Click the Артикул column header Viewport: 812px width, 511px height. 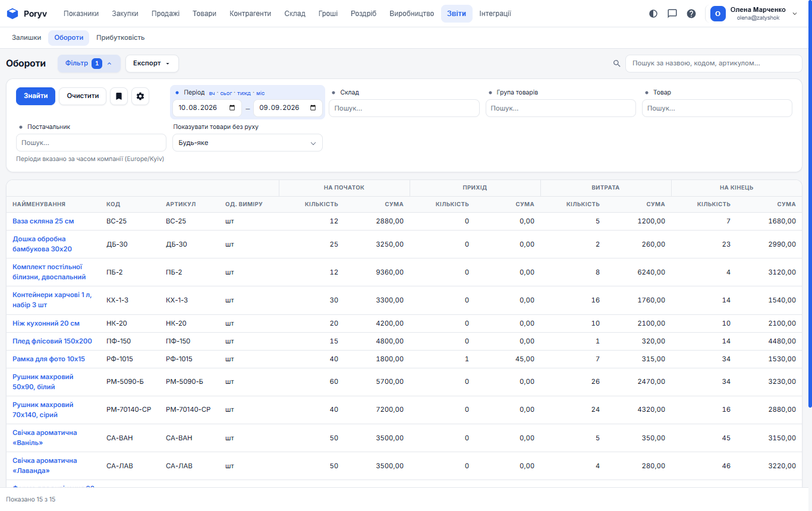tap(181, 204)
